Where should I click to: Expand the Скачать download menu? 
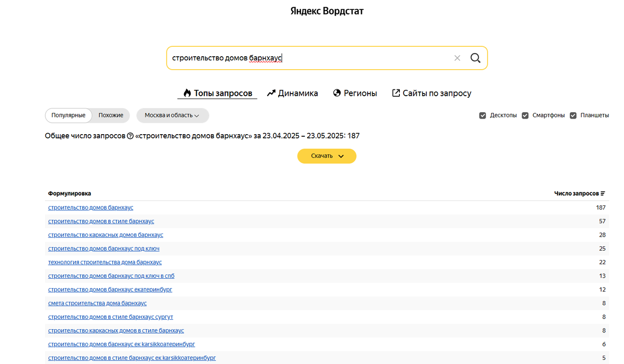tap(327, 156)
